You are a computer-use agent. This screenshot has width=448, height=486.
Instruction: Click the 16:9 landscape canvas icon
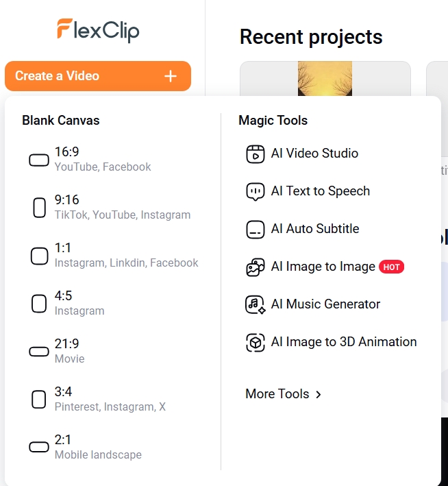pyautogui.click(x=39, y=160)
